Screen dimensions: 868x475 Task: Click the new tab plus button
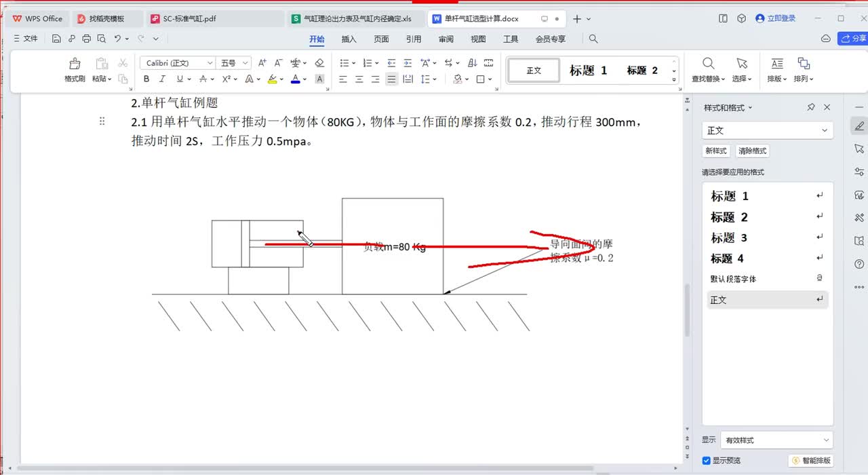point(577,19)
